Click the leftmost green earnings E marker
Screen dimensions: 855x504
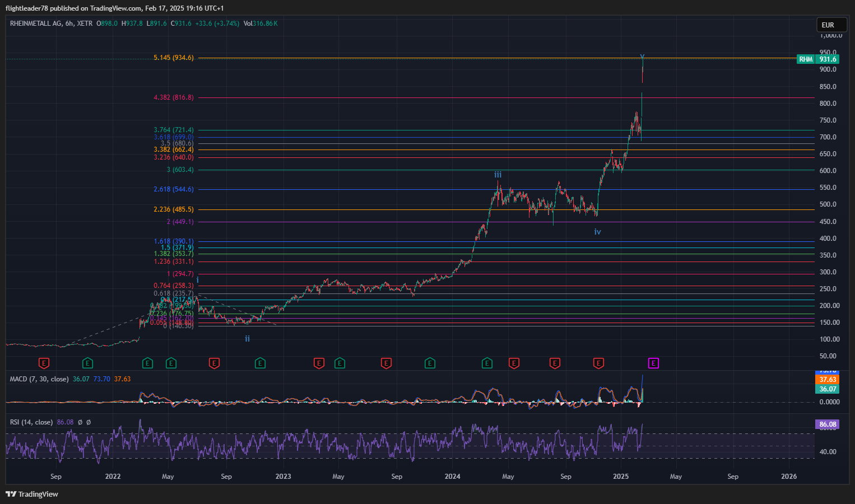[x=87, y=363]
